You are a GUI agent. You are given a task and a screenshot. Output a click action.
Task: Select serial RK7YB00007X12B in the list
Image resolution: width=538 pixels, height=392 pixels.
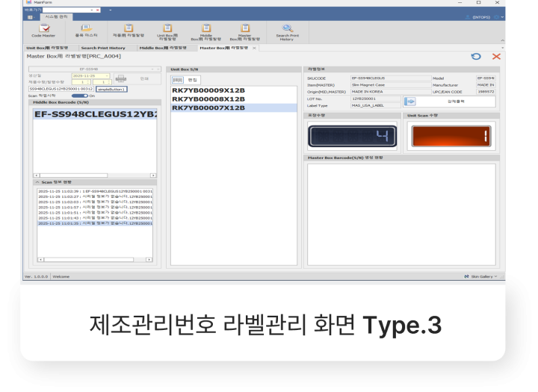tap(234, 108)
